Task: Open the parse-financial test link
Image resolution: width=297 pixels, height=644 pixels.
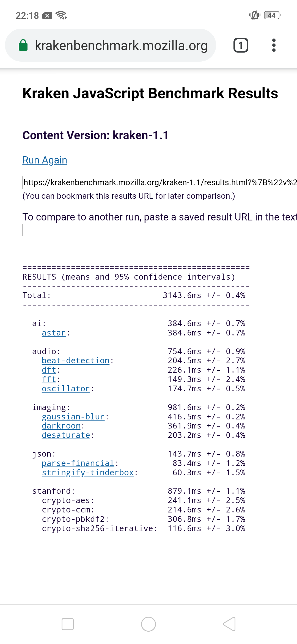Action: tap(78, 463)
